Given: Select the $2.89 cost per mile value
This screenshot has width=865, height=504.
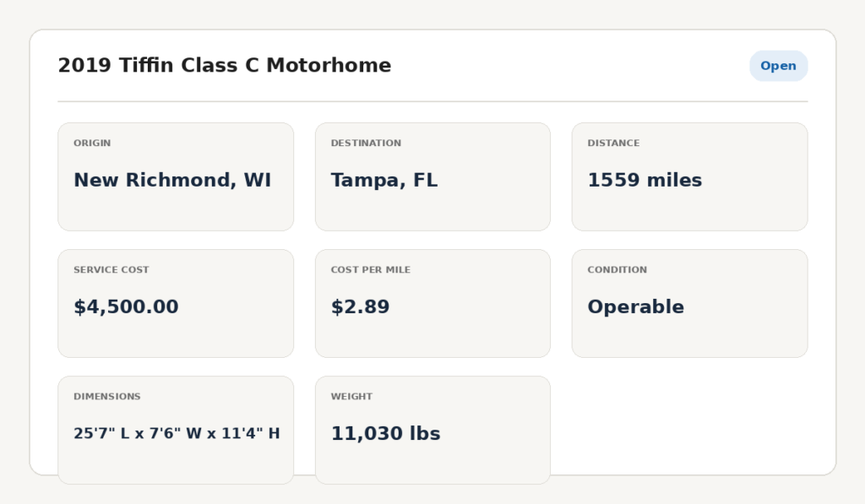Looking at the screenshot, I should (360, 307).
